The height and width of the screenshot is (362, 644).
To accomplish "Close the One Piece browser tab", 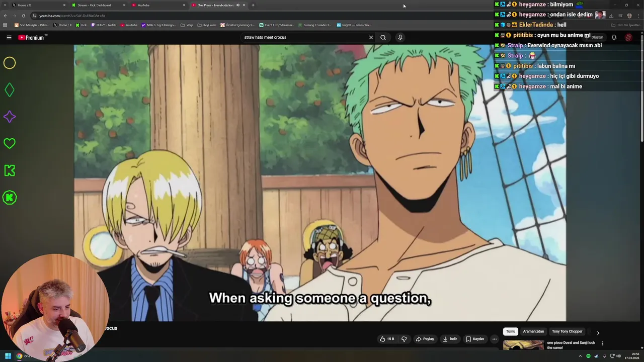I will click(x=244, y=5).
